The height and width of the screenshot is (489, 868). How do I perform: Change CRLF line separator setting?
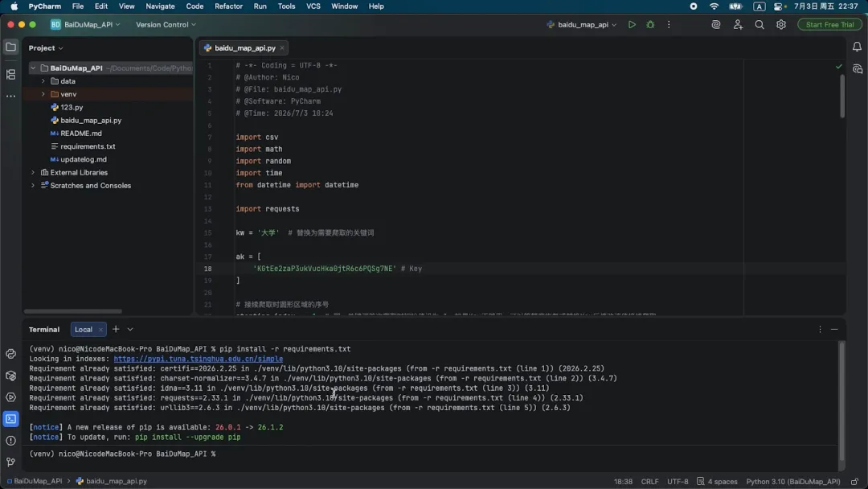649,481
